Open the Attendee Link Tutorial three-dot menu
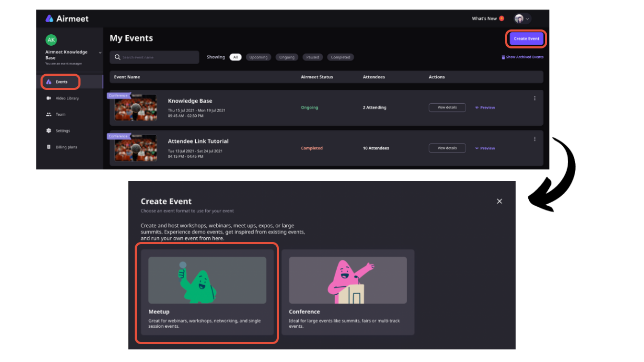The image size is (644, 362). pos(535,139)
